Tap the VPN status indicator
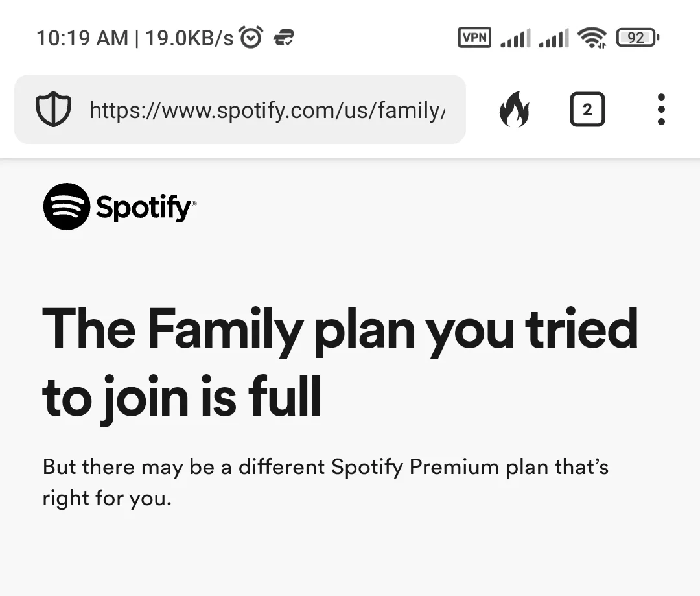The height and width of the screenshot is (596, 700). tap(474, 37)
